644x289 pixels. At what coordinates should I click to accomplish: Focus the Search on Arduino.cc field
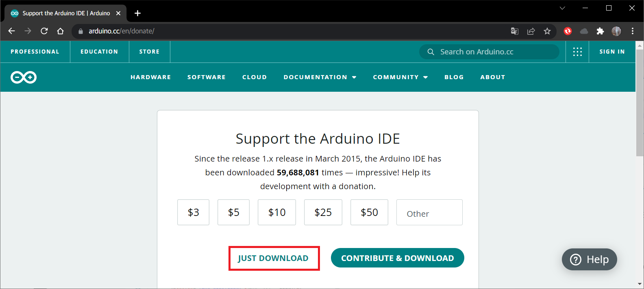pos(489,52)
